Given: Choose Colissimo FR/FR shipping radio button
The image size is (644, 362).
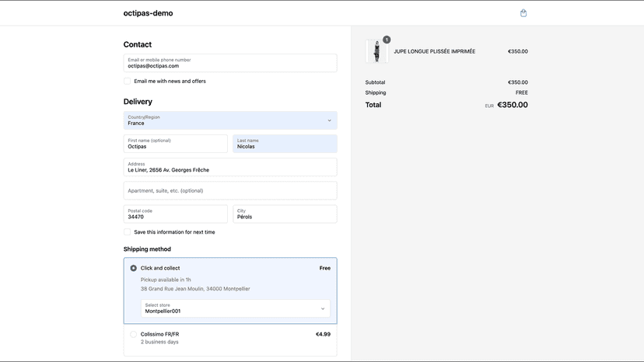Looking at the screenshot, I should pyautogui.click(x=134, y=335).
